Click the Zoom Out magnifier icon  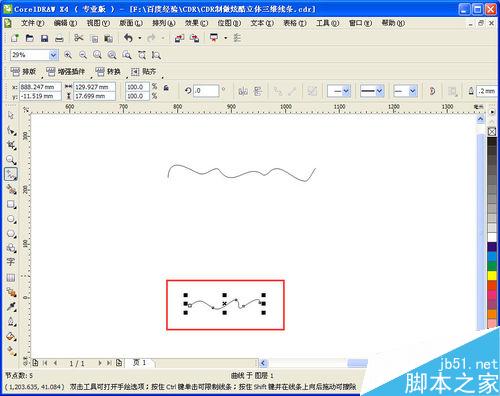83,55
